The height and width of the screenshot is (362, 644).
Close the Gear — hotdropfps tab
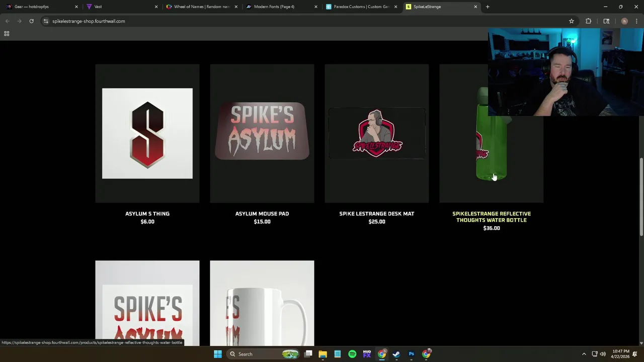76,7
